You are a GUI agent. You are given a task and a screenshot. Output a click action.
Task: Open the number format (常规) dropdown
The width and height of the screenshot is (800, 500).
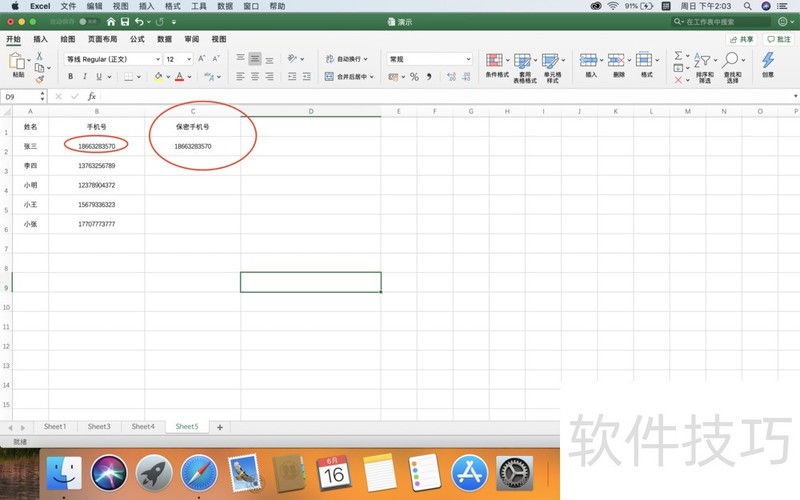[429, 59]
